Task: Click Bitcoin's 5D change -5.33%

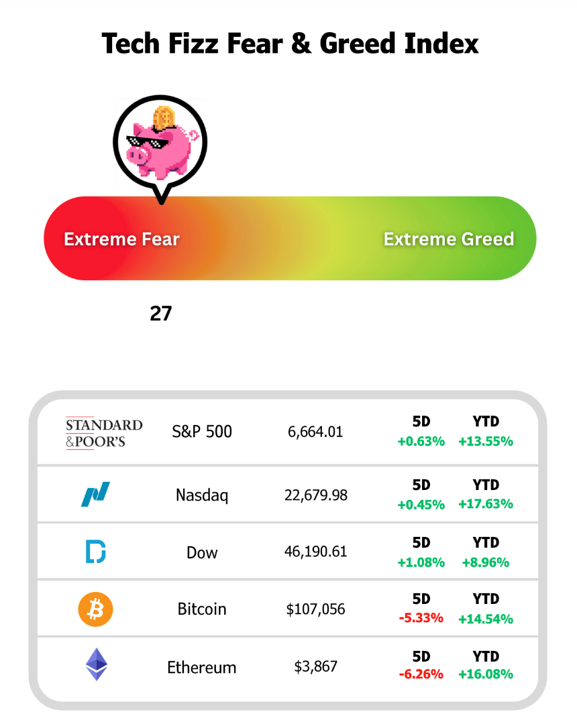Action: [x=421, y=618]
